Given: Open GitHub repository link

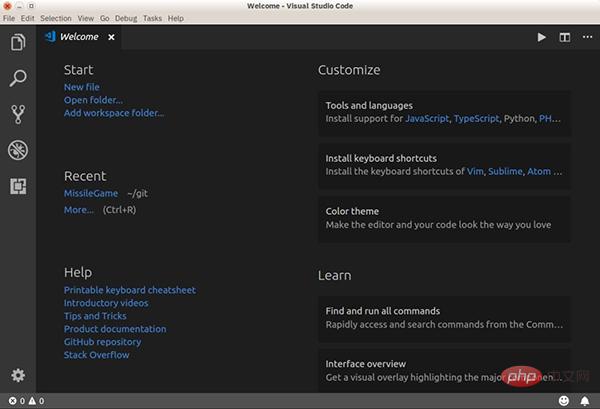Looking at the screenshot, I should point(102,342).
